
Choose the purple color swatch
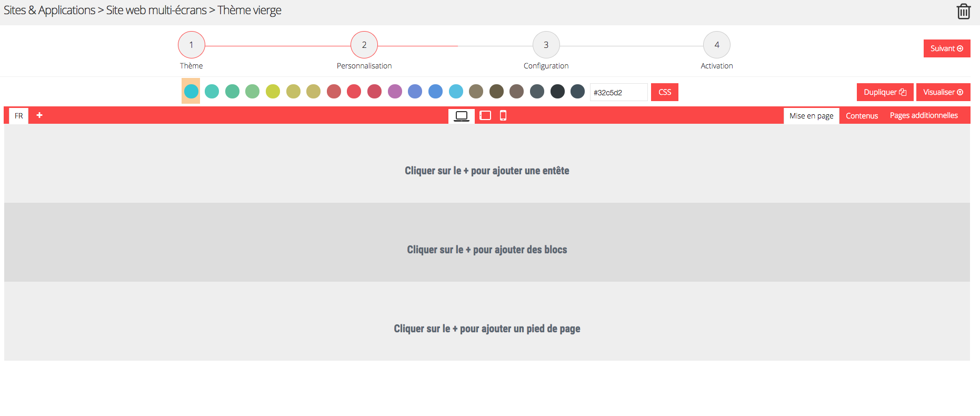pos(395,91)
